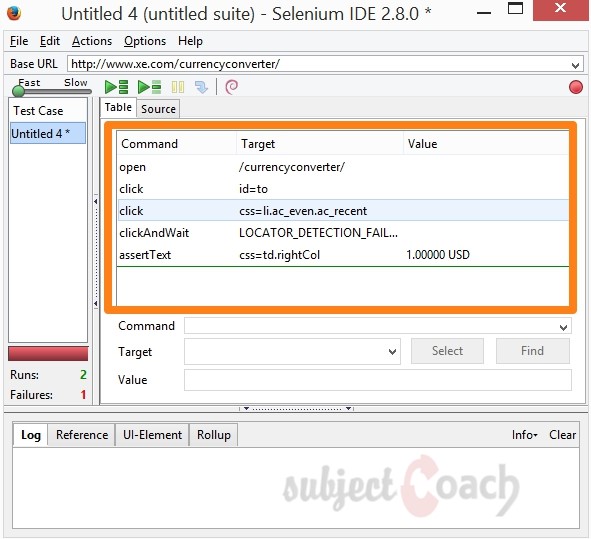Click the Target column header
This screenshot has width=591, height=539.
pyautogui.click(x=320, y=144)
